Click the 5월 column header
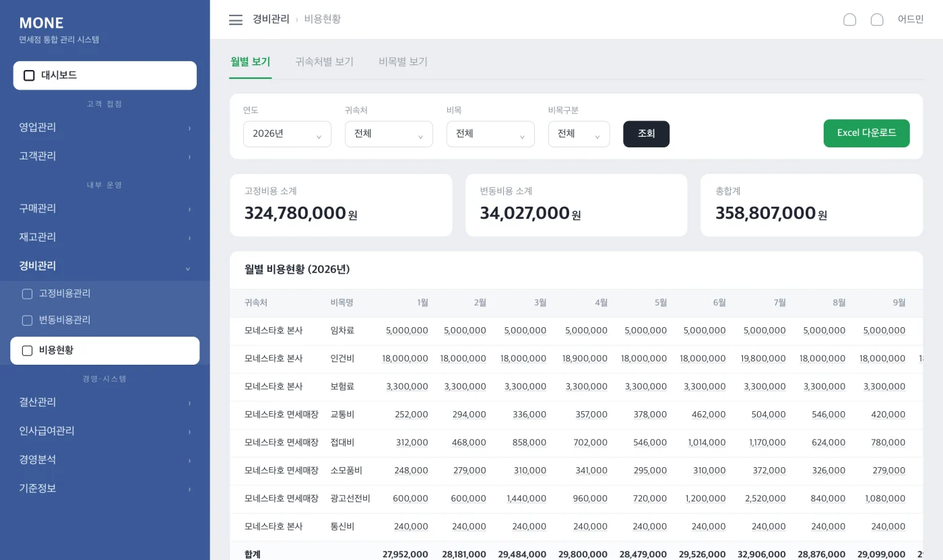943x560 pixels. coord(661,303)
